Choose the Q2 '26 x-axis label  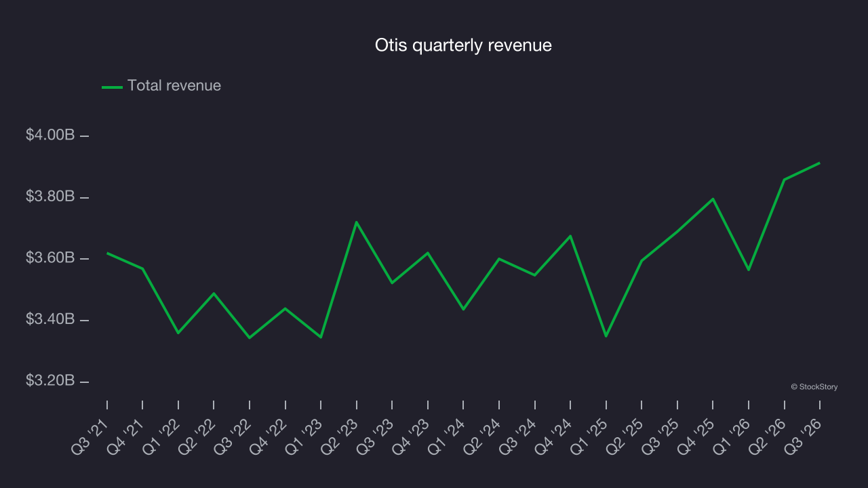coord(766,436)
